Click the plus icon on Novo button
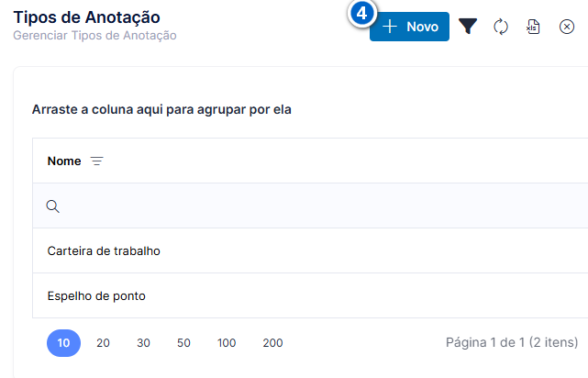588x378 pixels. (390, 27)
